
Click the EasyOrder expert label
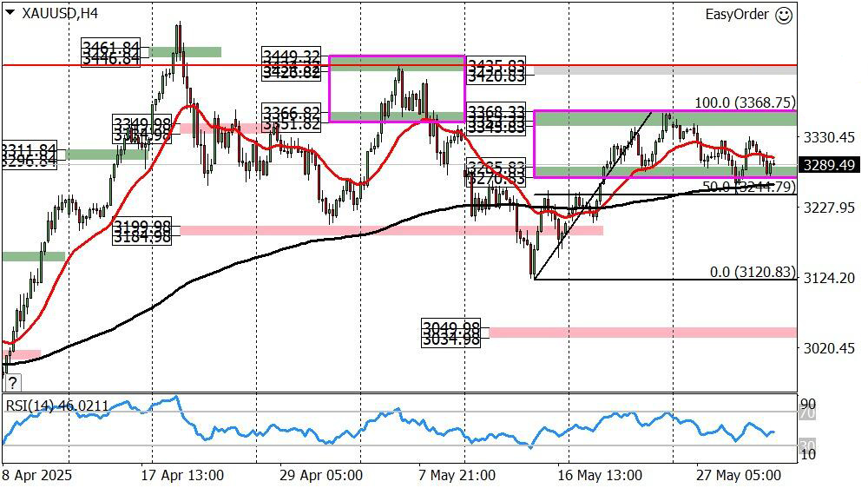point(737,15)
